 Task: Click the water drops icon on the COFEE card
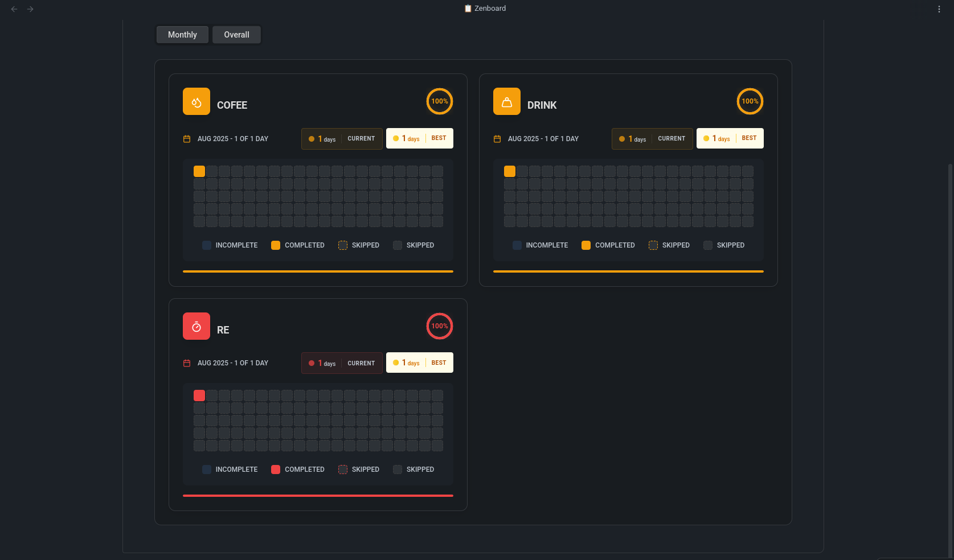[196, 101]
